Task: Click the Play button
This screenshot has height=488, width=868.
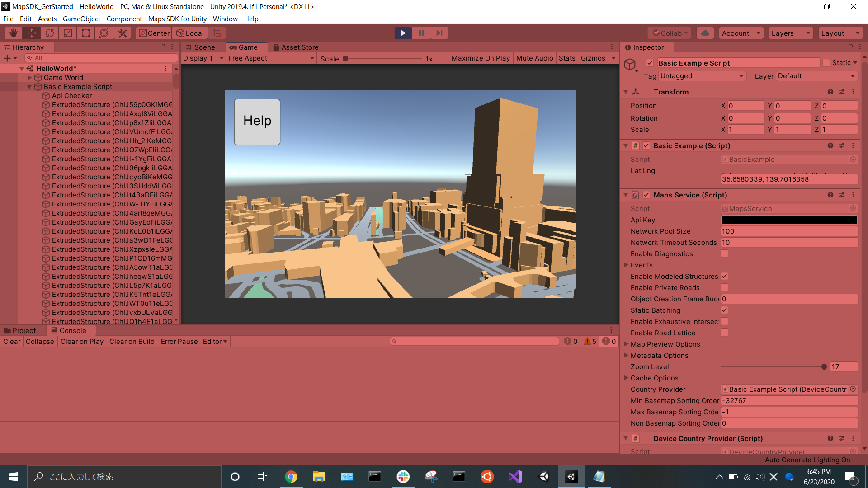Action: pyautogui.click(x=403, y=33)
